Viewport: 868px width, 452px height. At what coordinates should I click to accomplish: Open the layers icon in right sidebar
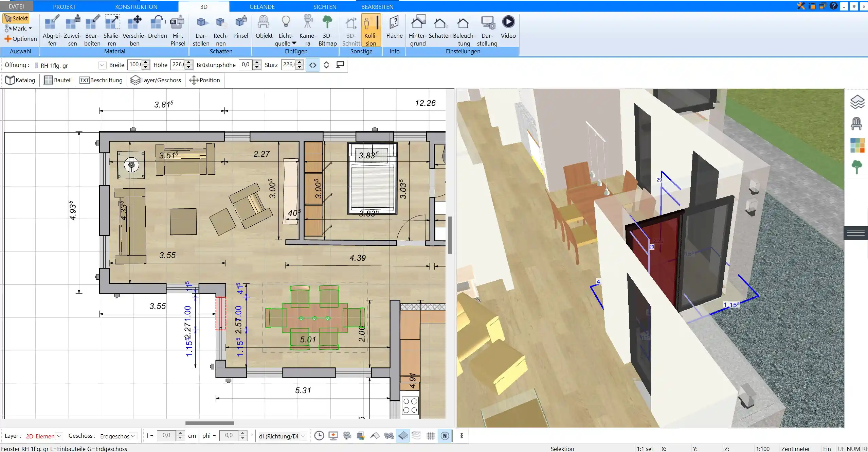[857, 102]
